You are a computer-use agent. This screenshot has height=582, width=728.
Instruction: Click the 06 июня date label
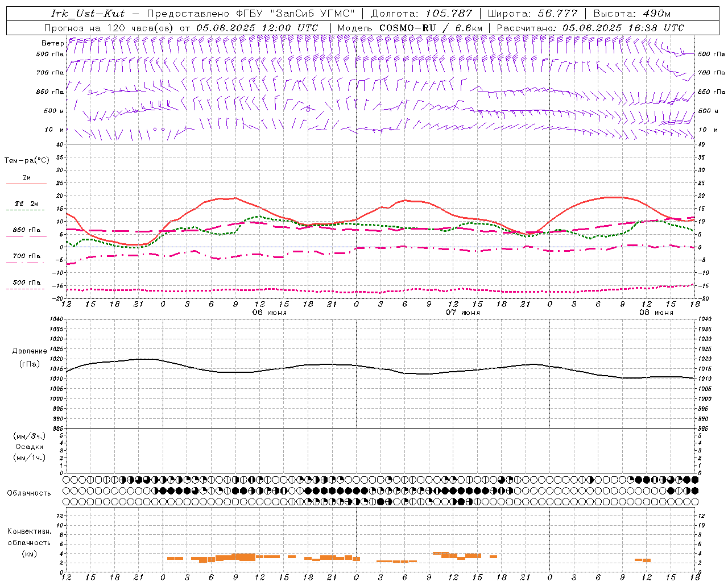(x=270, y=313)
